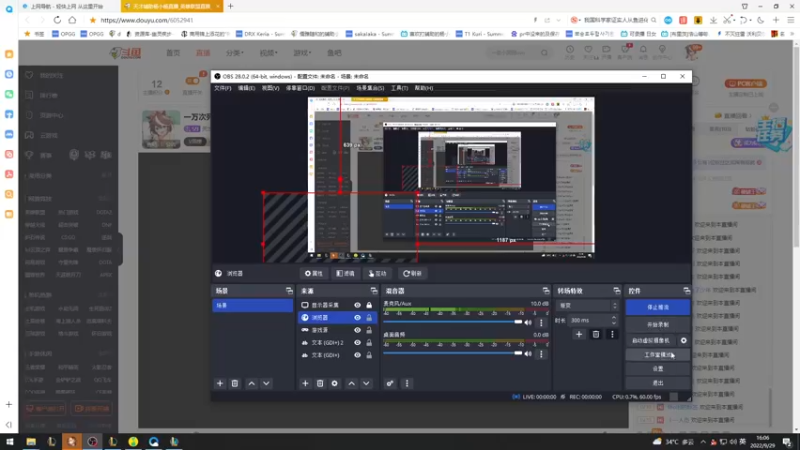The image size is (800, 450).
Task: Reload the browser page
Action: 57,20
